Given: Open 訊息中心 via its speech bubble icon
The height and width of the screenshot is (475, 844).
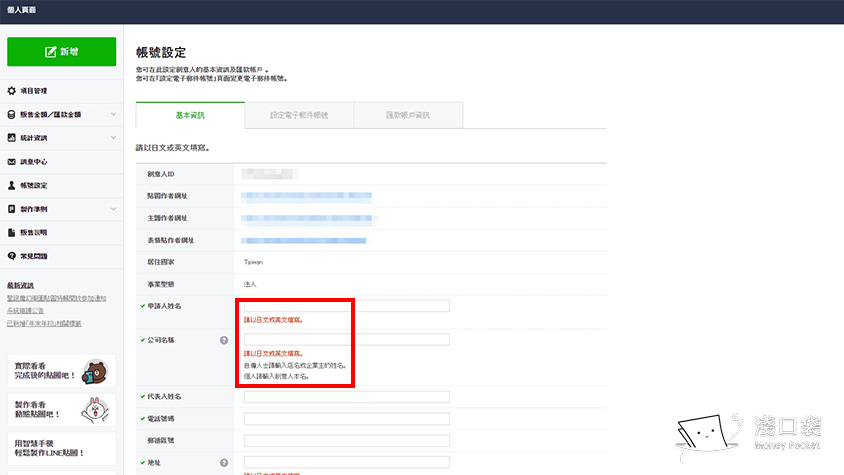Looking at the screenshot, I should (12, 162).
